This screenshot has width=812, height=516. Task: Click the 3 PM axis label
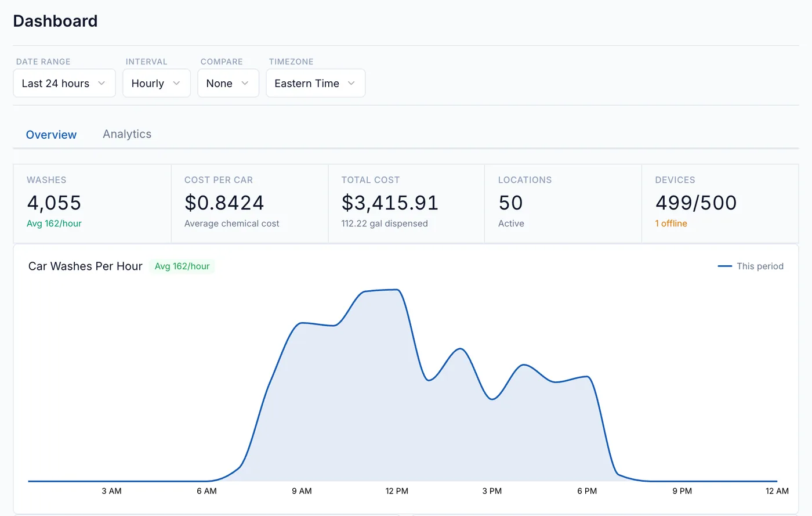click(x=492, y=491)
